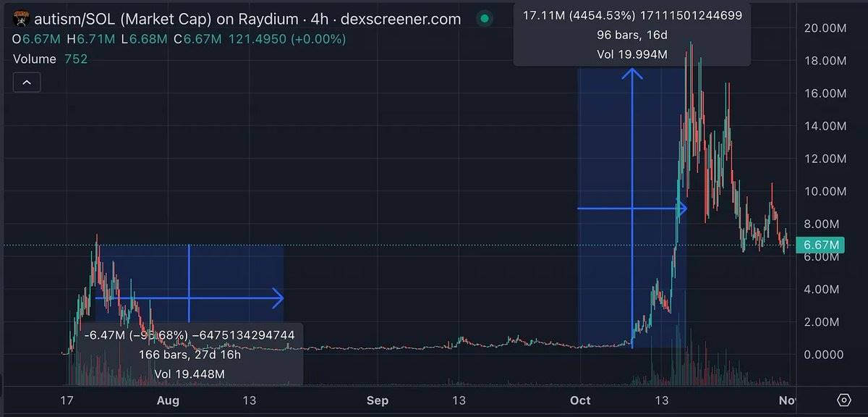Click the autism token logo icon

[x=22, y=19]
